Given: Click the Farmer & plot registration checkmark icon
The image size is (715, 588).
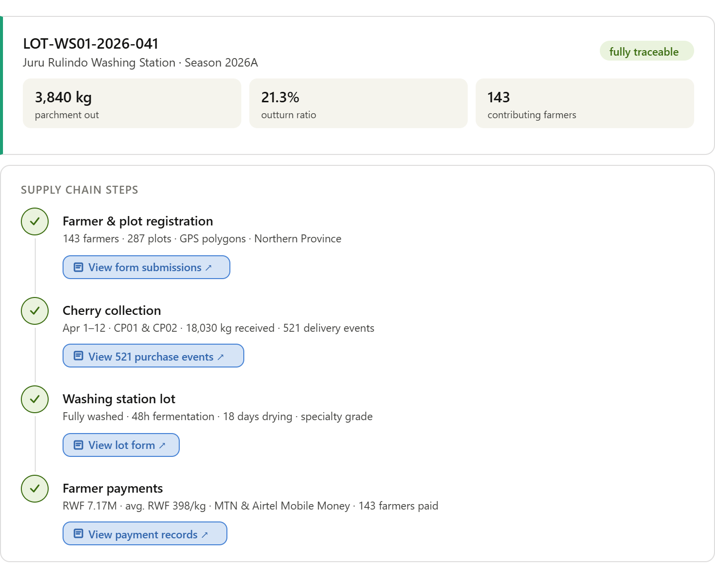Looking at the screenshot, I should click(35, 221).
